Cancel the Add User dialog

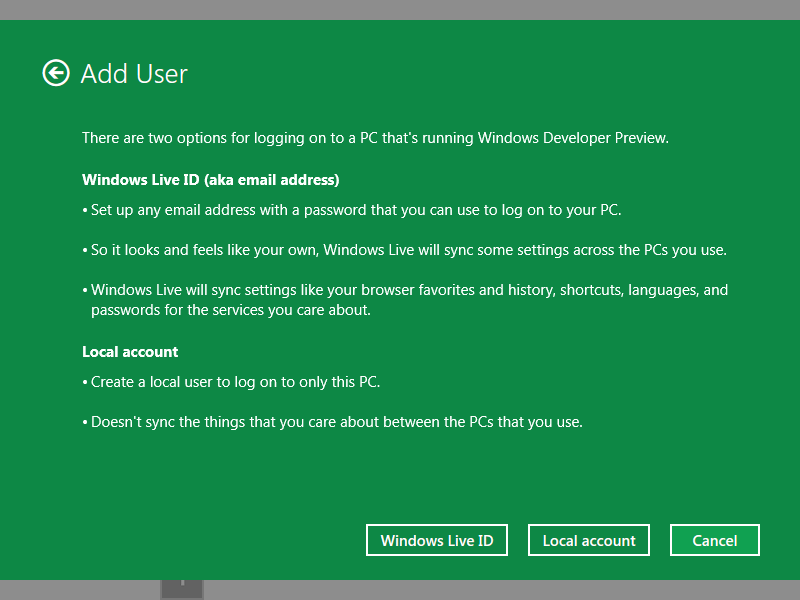pyautogui.click(x=715, y=540)
